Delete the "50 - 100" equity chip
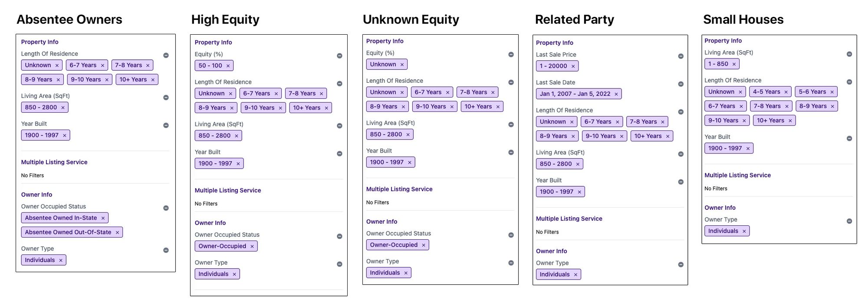Image resolution: width=868 pixels, height=306 pixels. [x=228, y=66]
